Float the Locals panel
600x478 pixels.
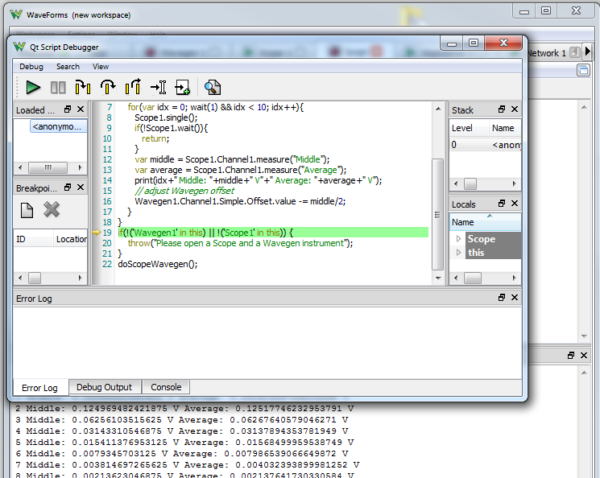[502, 204]
